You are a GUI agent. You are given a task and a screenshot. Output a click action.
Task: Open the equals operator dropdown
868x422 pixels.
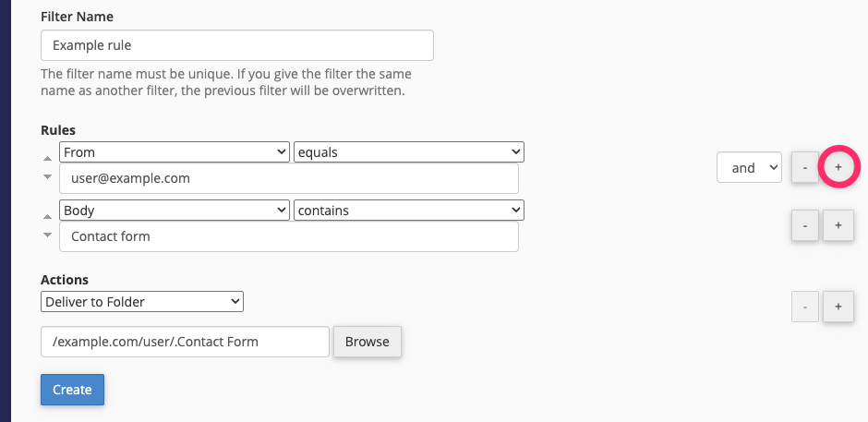[x=408, y=151]
